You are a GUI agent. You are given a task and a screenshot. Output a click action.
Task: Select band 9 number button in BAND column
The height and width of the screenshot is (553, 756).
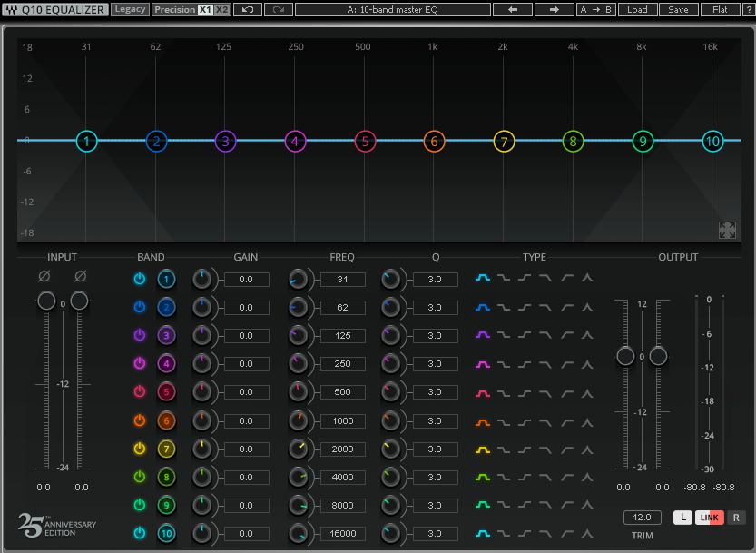166,505
